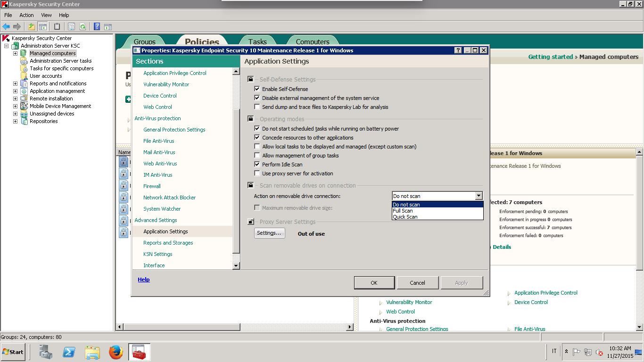Click the Properties sheet toolbar icon
The height and width of the screenshot is (362, 644).
click(x=72, y=26)
